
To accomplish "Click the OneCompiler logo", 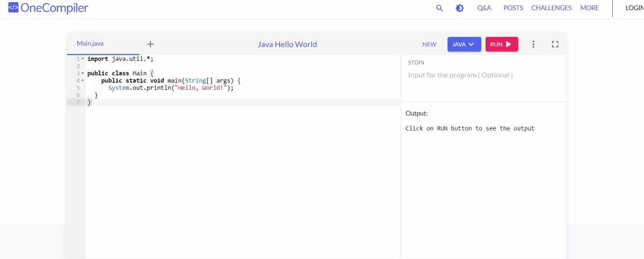I will pos(48,8).
